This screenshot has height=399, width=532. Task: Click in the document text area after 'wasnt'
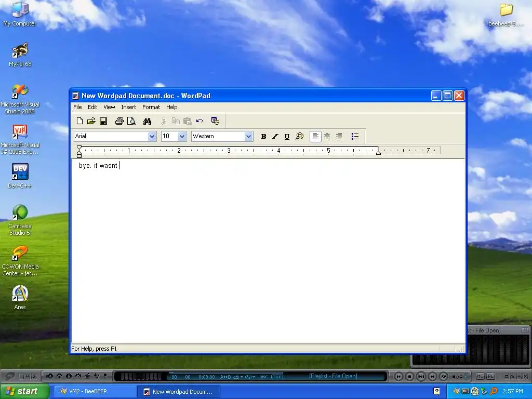(120, 166)
